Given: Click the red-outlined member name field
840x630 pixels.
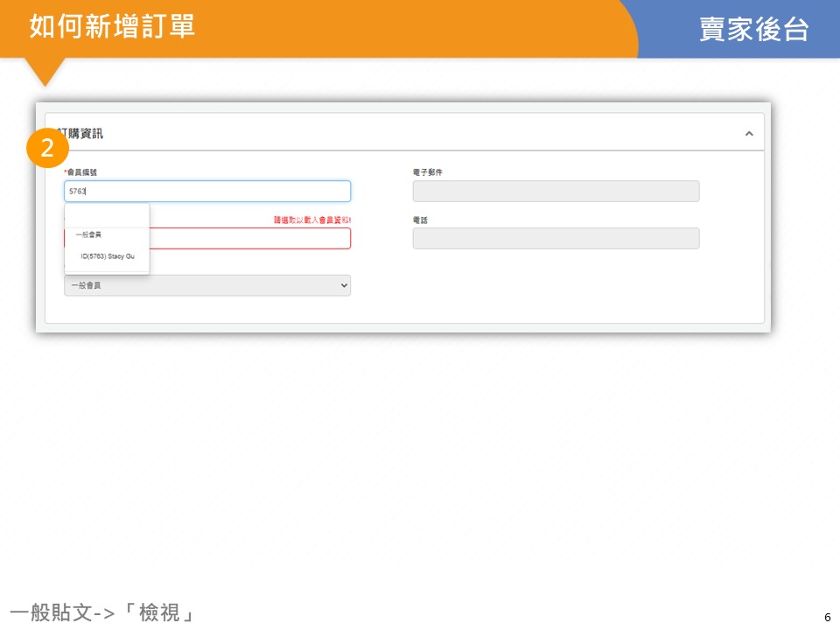Looking at the screenshot, I should coord(249,238).
